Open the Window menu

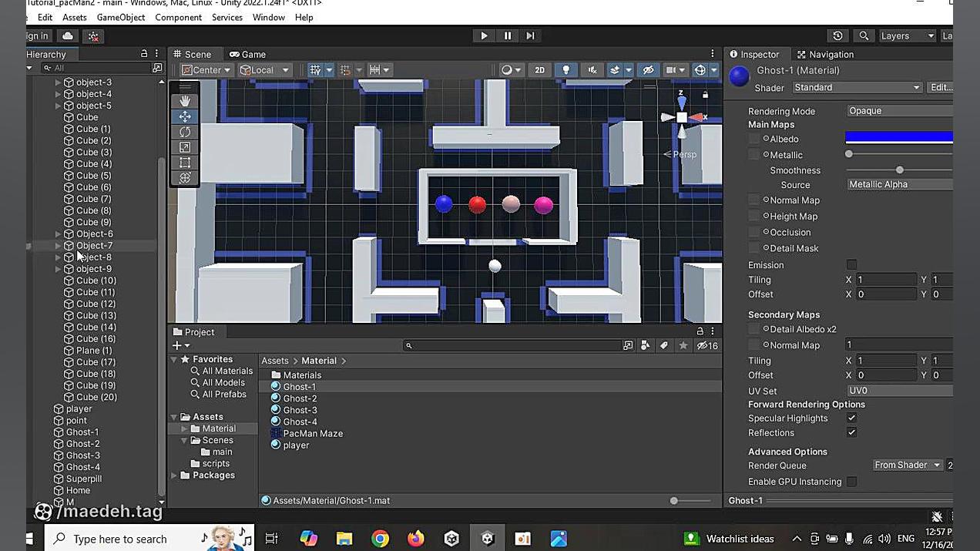268,17
